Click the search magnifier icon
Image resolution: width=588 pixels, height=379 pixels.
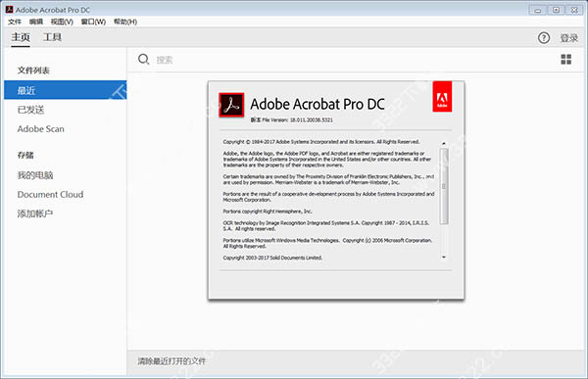tap(143, 59)
